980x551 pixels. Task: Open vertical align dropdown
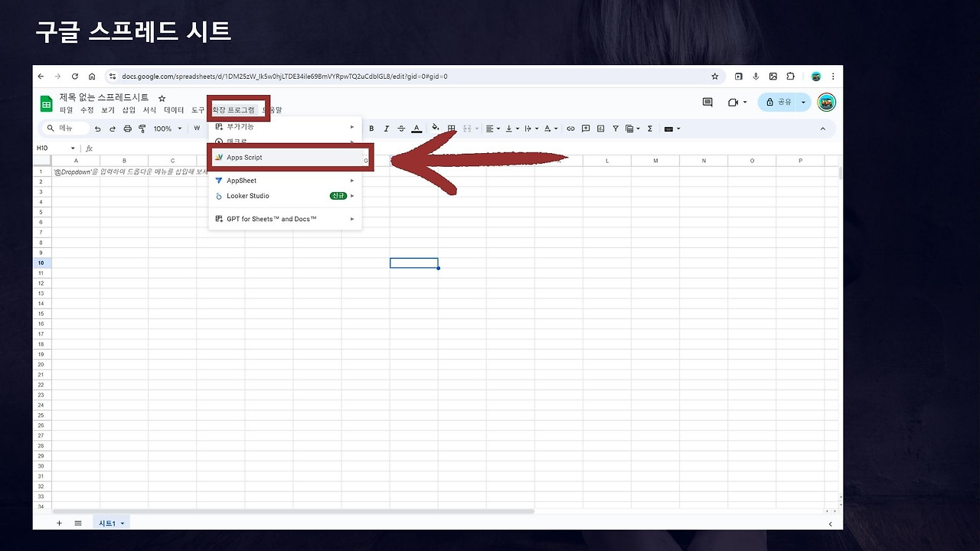(512, 129)
